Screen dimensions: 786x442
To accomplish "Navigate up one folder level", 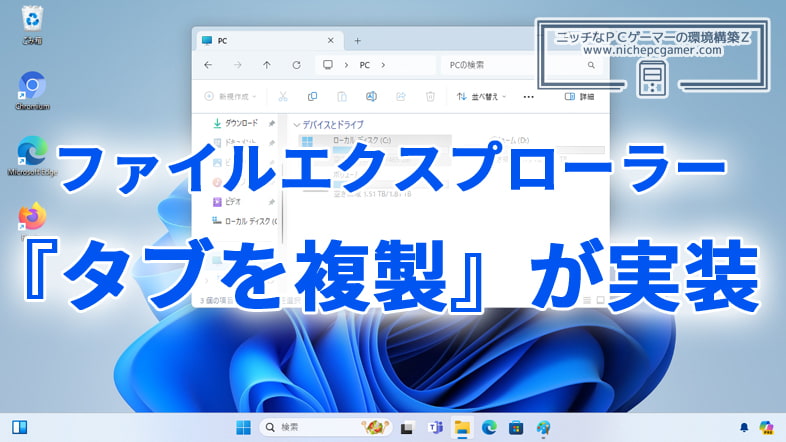I will pos(267,65).
